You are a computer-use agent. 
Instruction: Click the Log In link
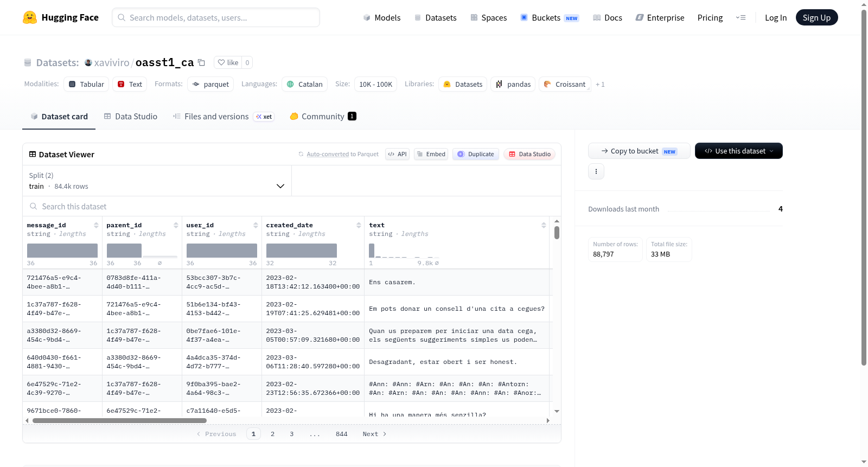(x=776, y=17)
